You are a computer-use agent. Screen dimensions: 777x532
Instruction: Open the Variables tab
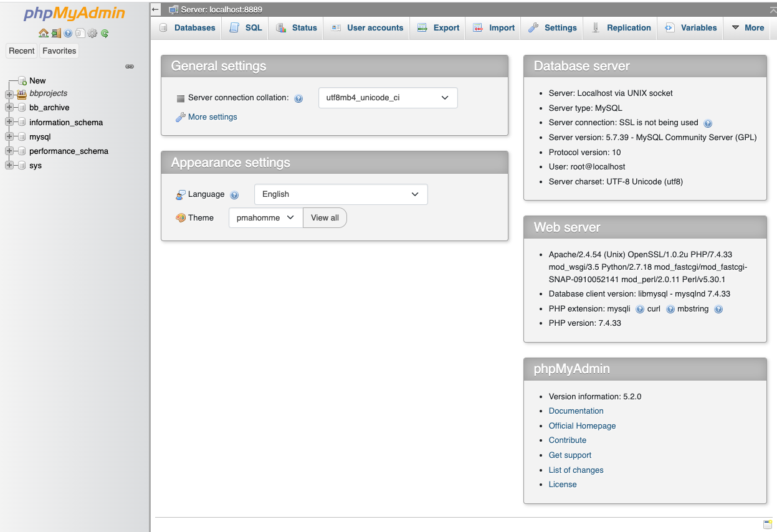click(690, 28)
